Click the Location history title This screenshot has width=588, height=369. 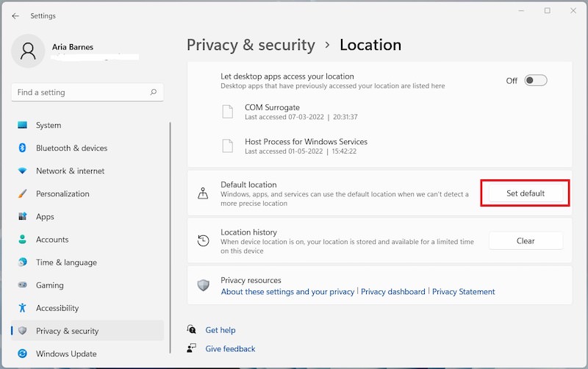(x=248, y=232)
